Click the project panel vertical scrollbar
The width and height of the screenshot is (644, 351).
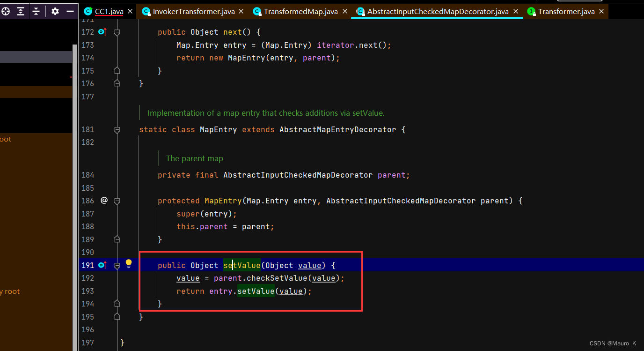74,197
